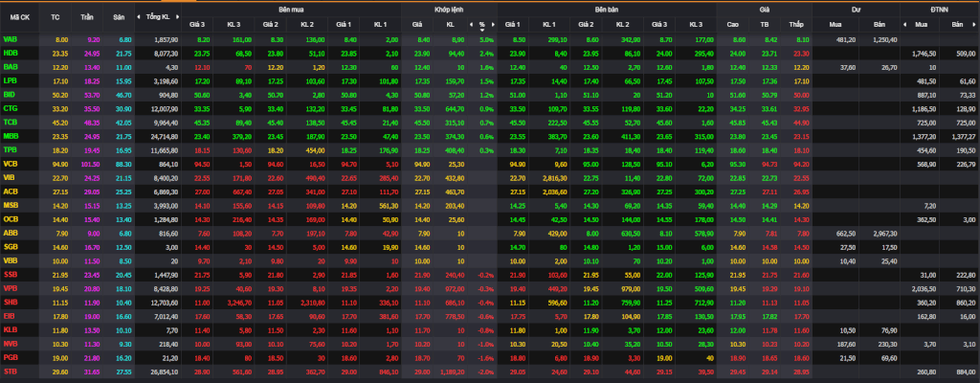Screen dimensions: 980x383
Task: Open the BAB stock symbol
Action: 10,66
